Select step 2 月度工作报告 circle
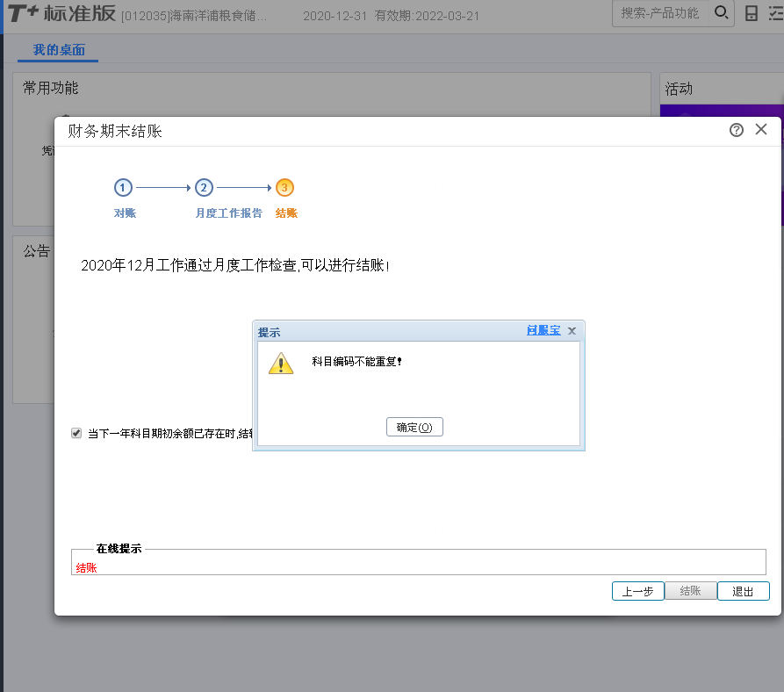The image size is (784, 692). (204, 188)
